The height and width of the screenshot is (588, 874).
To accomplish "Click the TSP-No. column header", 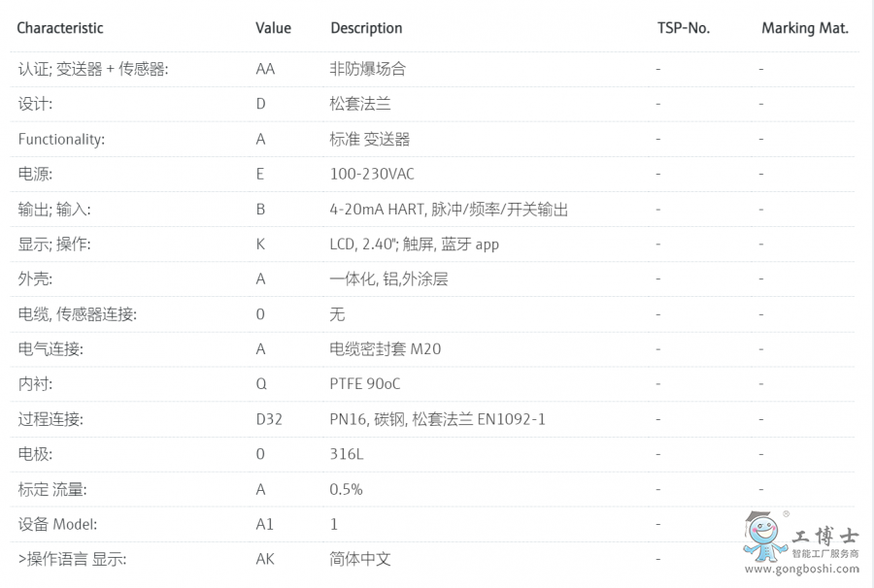I will tap(684, 28).
